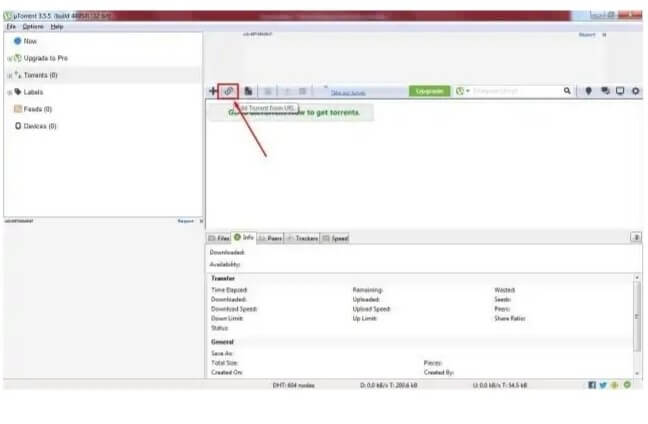
Task: Click Report link above top ad
Action: pos(587,35)
